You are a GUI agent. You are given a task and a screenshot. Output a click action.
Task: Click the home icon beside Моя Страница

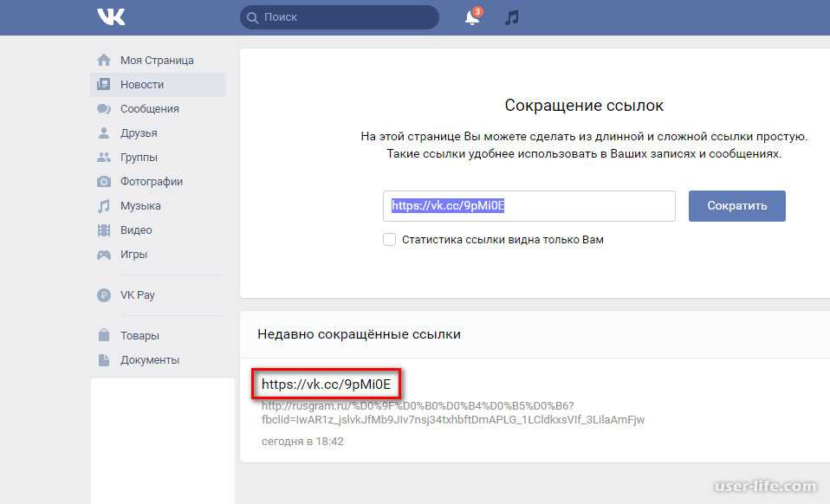104,61
